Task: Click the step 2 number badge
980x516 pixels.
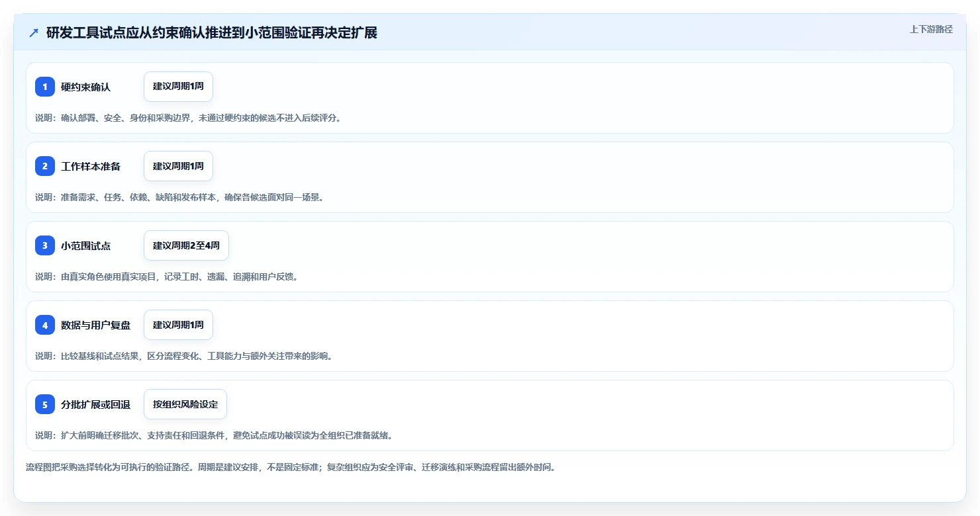Action: (x=45, y=166)
